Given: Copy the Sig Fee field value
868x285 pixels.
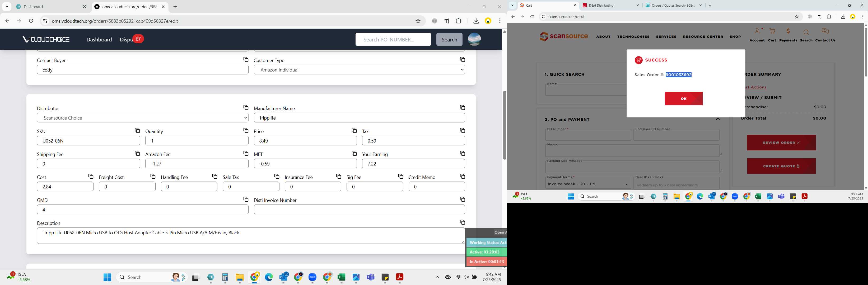Looking at the screenshot, I should click(400, 176).
